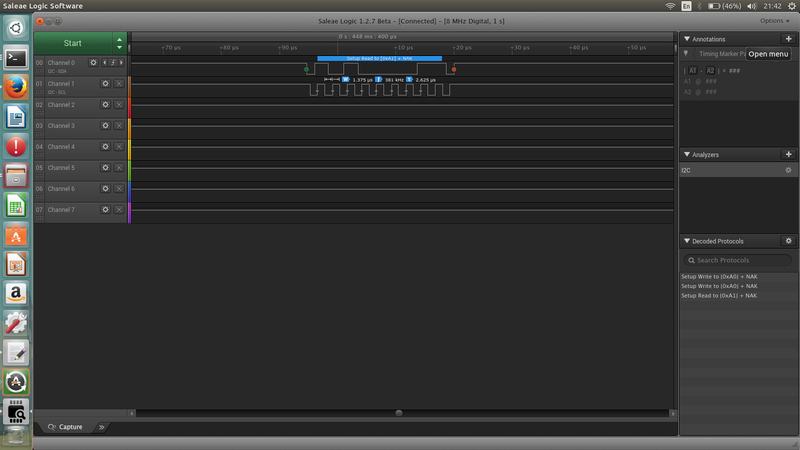Image resolution: width=800 pixels, height=450 pixels.
Task: Set trigger edge for Channel 0
Action: click(113, 62)
